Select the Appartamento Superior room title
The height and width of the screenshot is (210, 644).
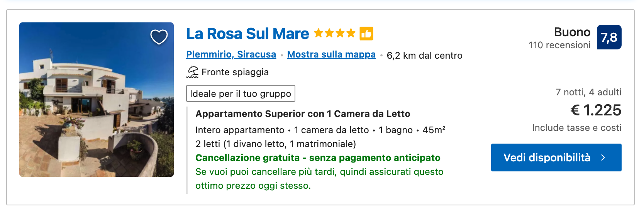(x=303, y=114)
